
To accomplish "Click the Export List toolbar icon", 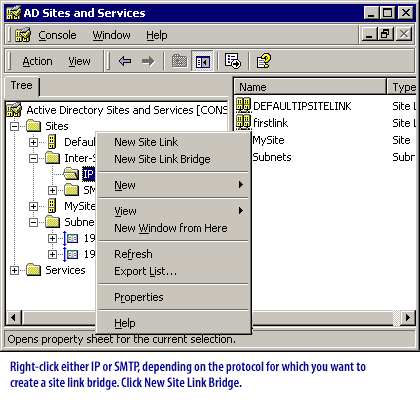I will 232,61.
